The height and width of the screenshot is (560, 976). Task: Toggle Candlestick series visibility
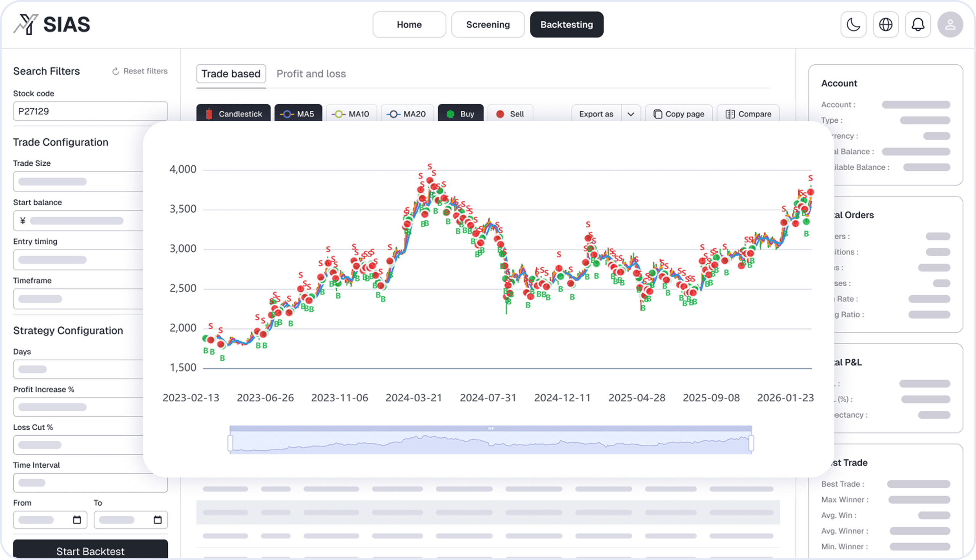pos(233,114)
